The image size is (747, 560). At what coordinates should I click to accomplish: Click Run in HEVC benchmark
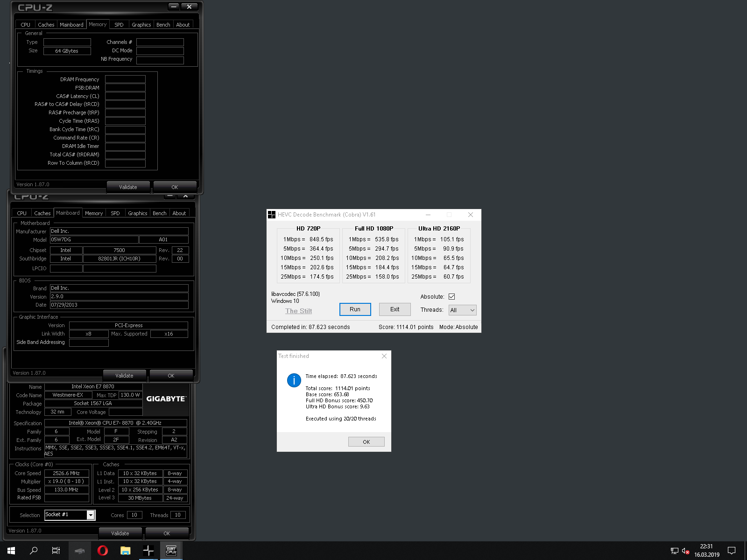[355, 309]
